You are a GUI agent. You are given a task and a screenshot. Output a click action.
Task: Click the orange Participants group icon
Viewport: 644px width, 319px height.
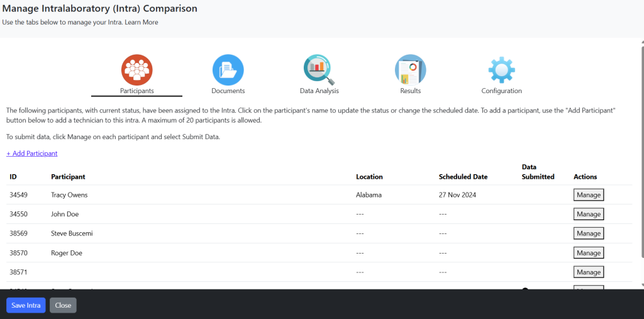[136, 70]
